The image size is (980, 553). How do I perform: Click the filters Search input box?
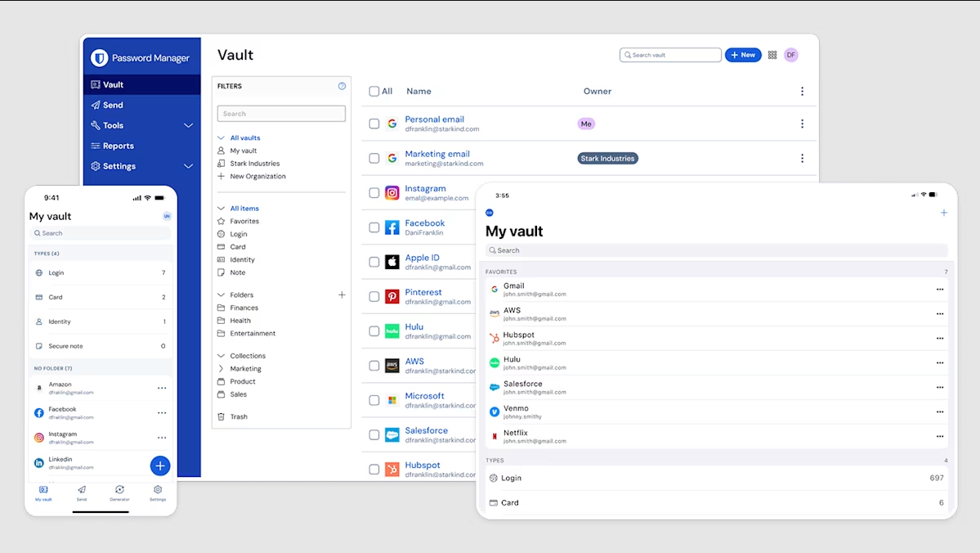(x=281, y=114)
